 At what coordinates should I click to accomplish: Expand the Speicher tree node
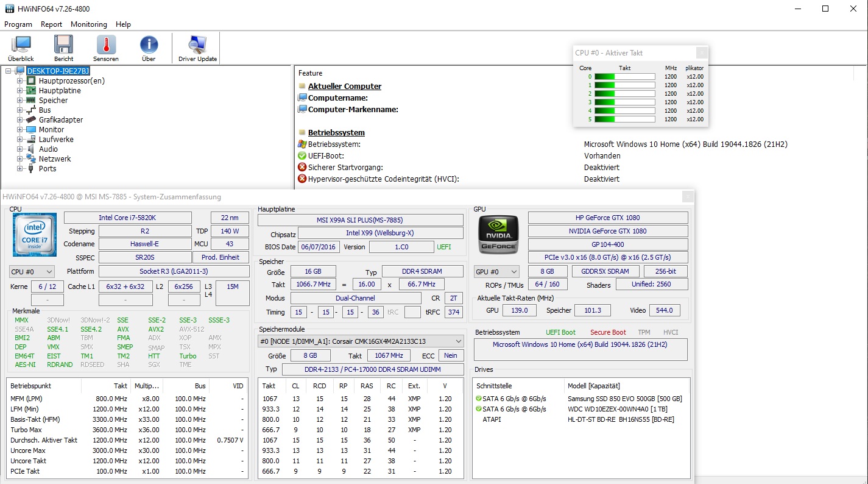tap(19, 100)
